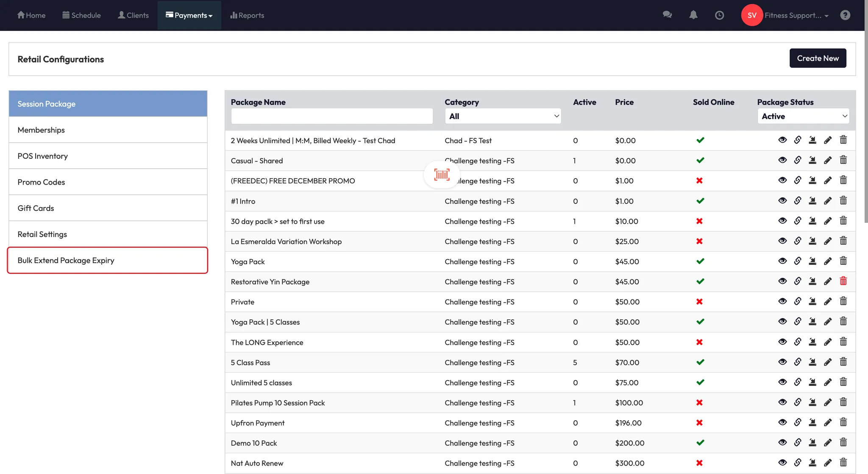The width and height of the screenshot is (868, 474).
Task: Open Bulk Extend Package Expiry
Action: [x=108, y=261]
